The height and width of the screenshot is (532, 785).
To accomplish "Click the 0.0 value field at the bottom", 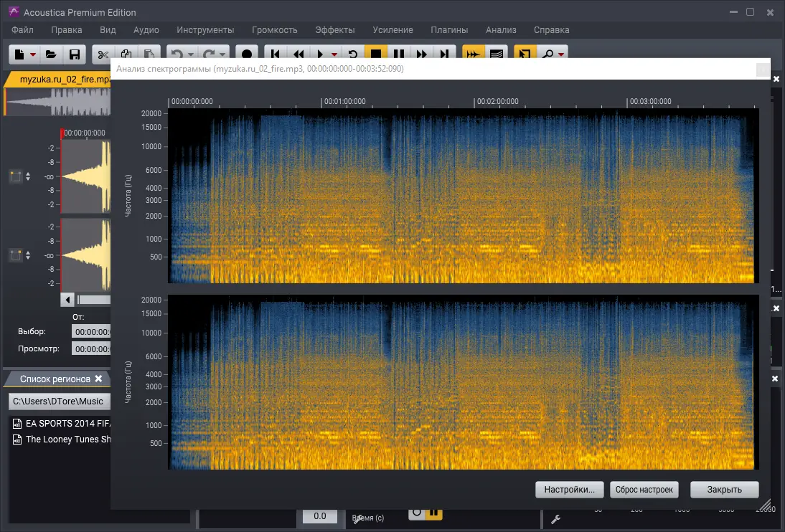I will (x=320, y=516).
